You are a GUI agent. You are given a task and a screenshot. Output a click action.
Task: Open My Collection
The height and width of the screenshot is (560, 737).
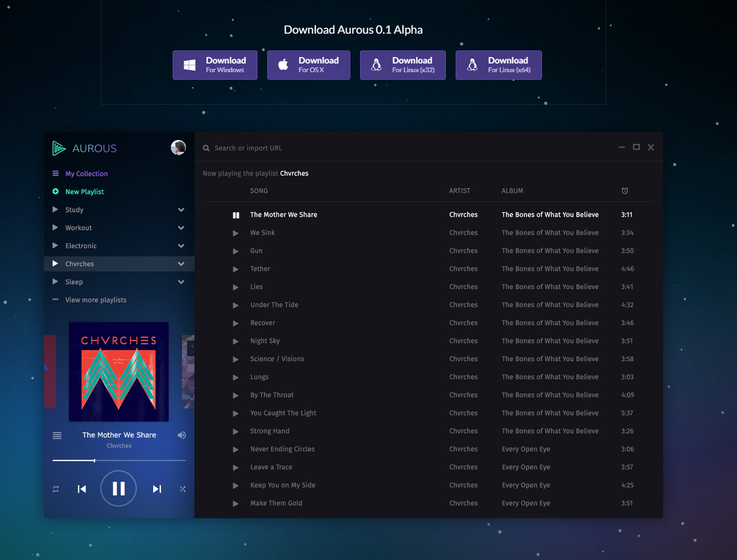pyautogui.click(x=86, y=174)
